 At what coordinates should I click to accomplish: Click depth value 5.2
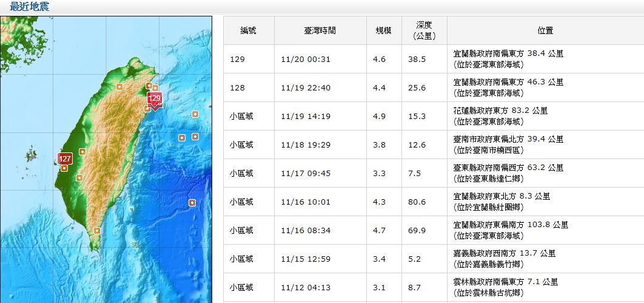tap(414, 259)
